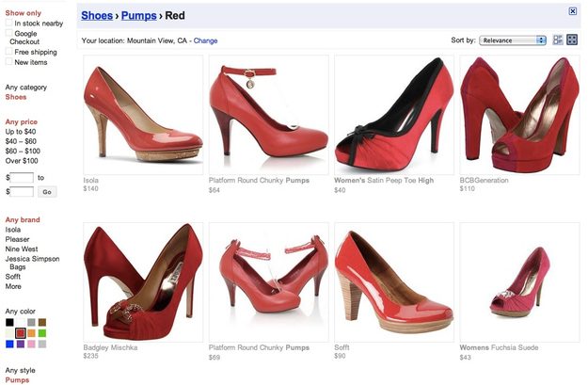Expand More brands list
This screenshot has width=588, height=385.
[13, 286]
